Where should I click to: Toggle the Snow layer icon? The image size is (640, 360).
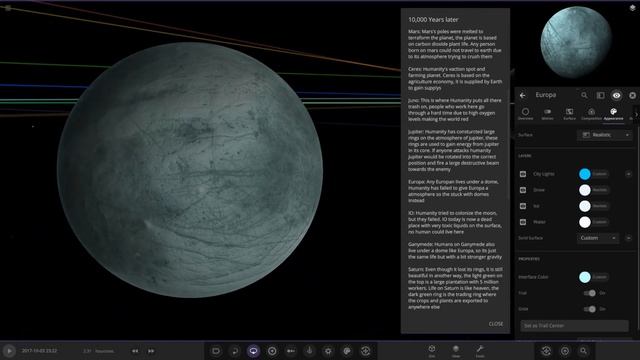coord(523,190)
